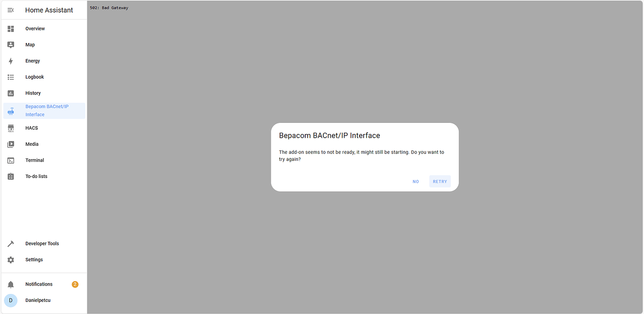Screen dimensions: 644x314
Task: Open the HACS panel label
Action: pos(32,128)
